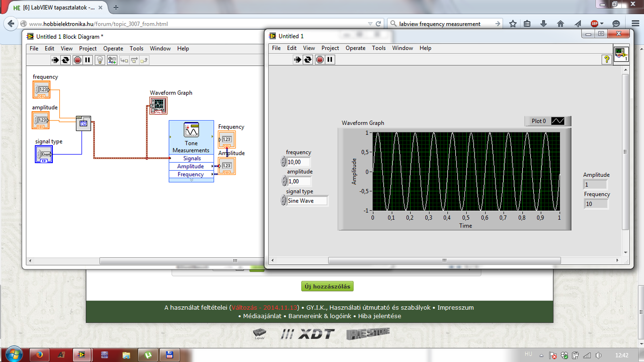Click Új hozzászólás button
The image size is (644, 362).
328,286
